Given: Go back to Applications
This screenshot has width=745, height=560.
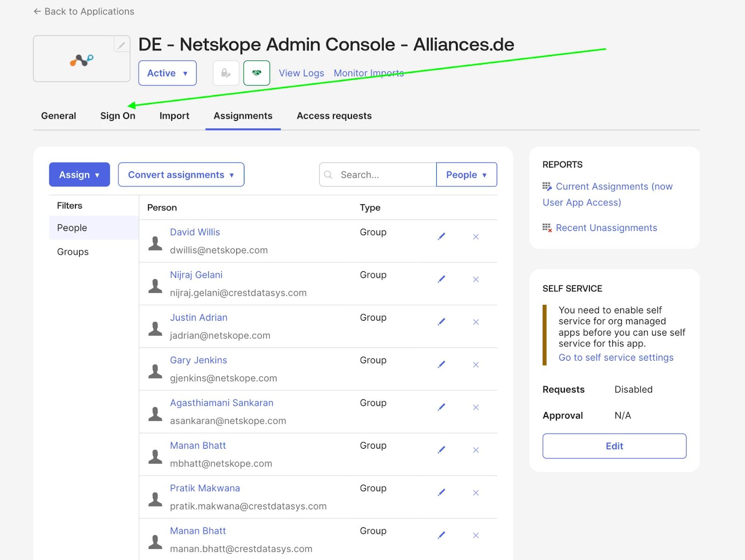Looking at the screenshot, I should click(x=84, y=11).
